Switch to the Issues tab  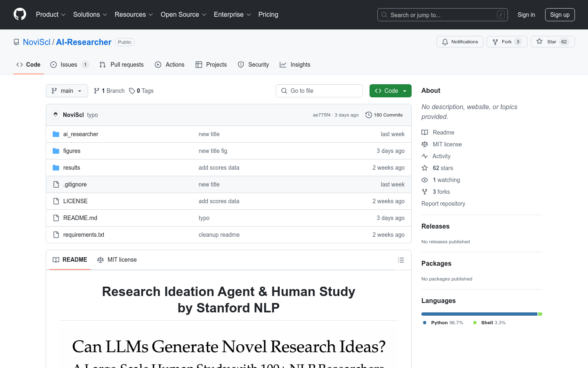[69, 65]
